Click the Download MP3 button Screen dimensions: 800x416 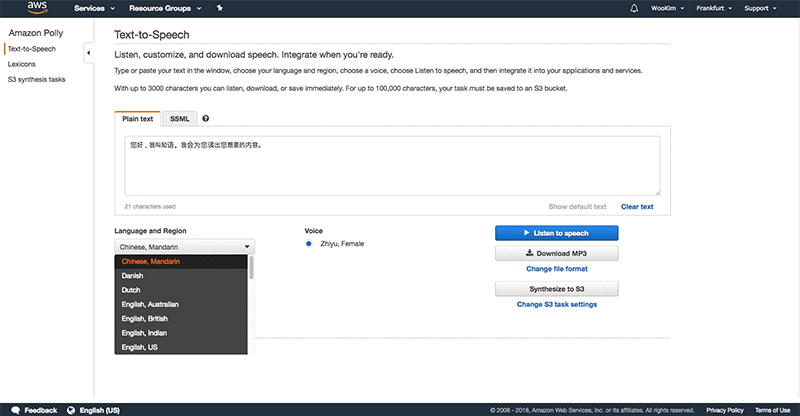556,253
